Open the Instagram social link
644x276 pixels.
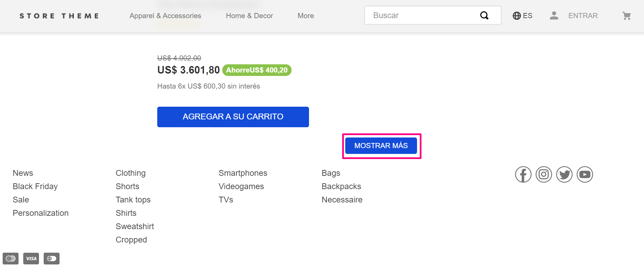544,174
